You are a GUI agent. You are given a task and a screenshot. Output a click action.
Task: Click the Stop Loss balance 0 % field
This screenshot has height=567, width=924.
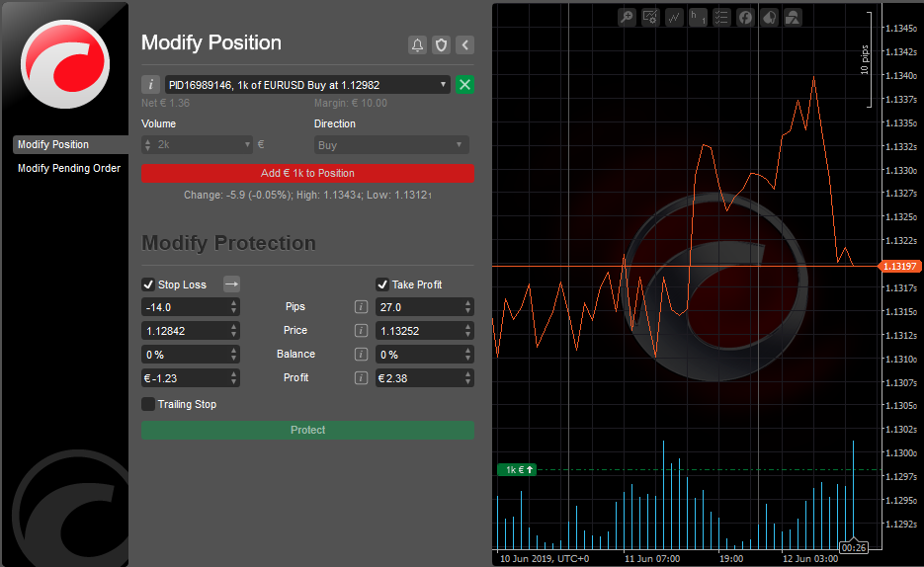[191, 354]
